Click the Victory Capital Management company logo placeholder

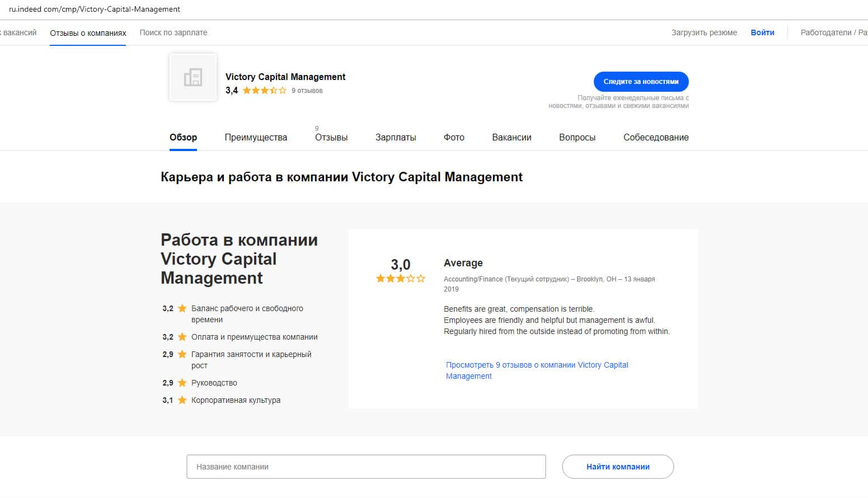click(193, 77)
